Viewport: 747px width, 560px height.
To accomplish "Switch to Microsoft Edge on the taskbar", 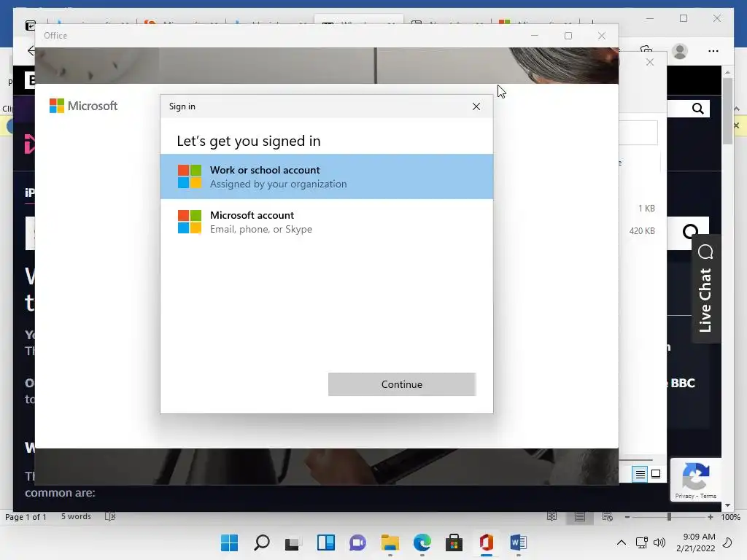I will point(422,542).
